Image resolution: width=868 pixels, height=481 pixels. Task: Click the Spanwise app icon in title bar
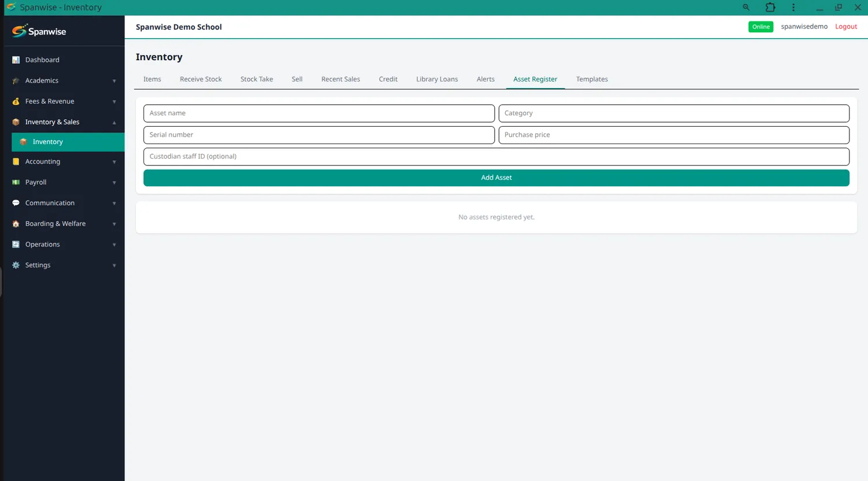coord(11,7)
